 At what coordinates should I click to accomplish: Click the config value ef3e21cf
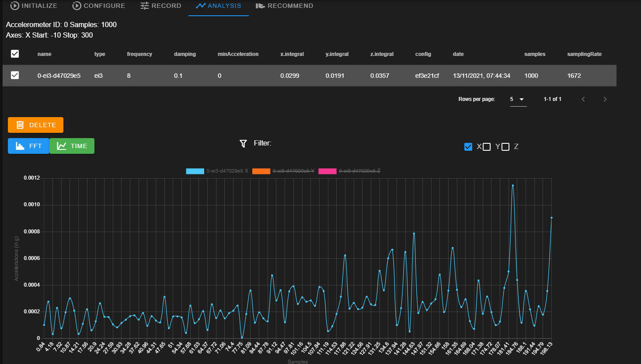pyautogui.click(x=427, y=76)
